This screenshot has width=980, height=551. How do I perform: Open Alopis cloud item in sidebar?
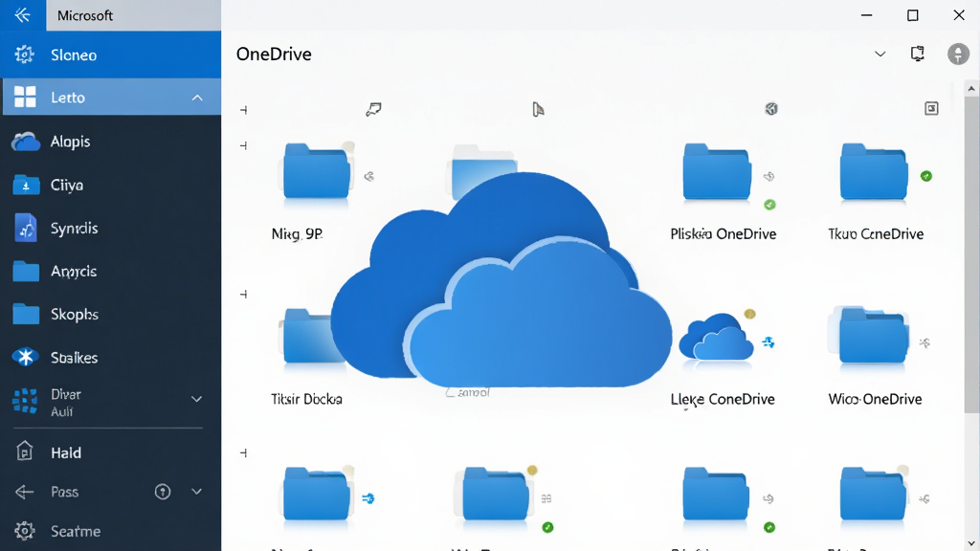click(111, 142)
